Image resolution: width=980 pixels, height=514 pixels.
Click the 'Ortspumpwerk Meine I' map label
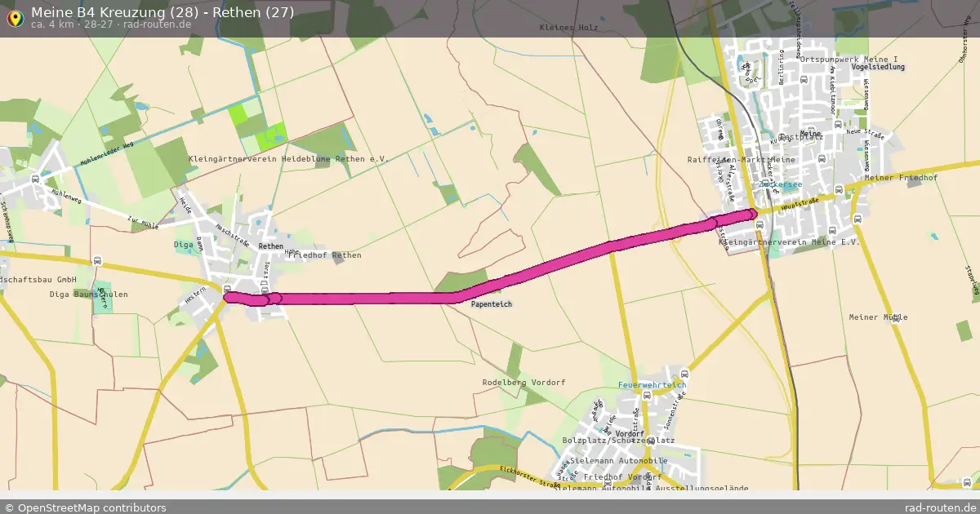coord(849,60)
